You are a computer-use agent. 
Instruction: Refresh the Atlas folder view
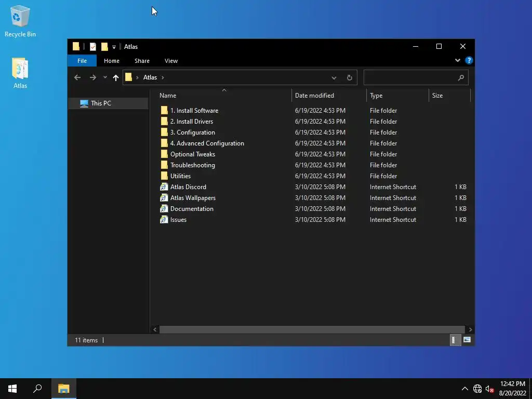point(350,78)
